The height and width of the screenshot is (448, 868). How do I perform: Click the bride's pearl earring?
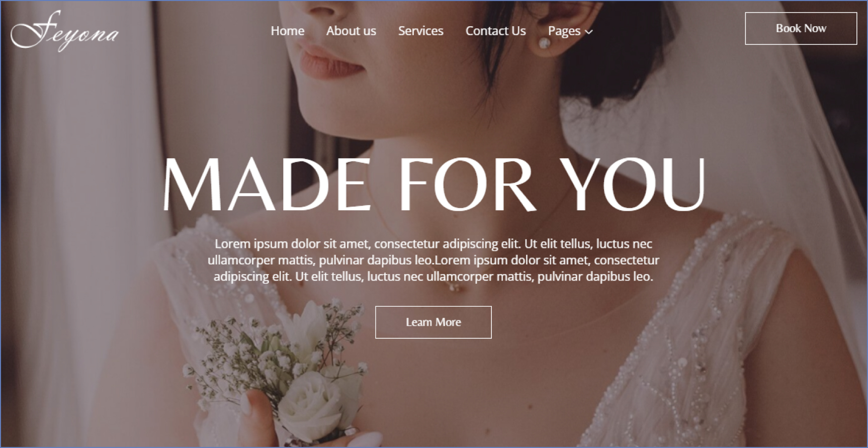click(544, 44)
